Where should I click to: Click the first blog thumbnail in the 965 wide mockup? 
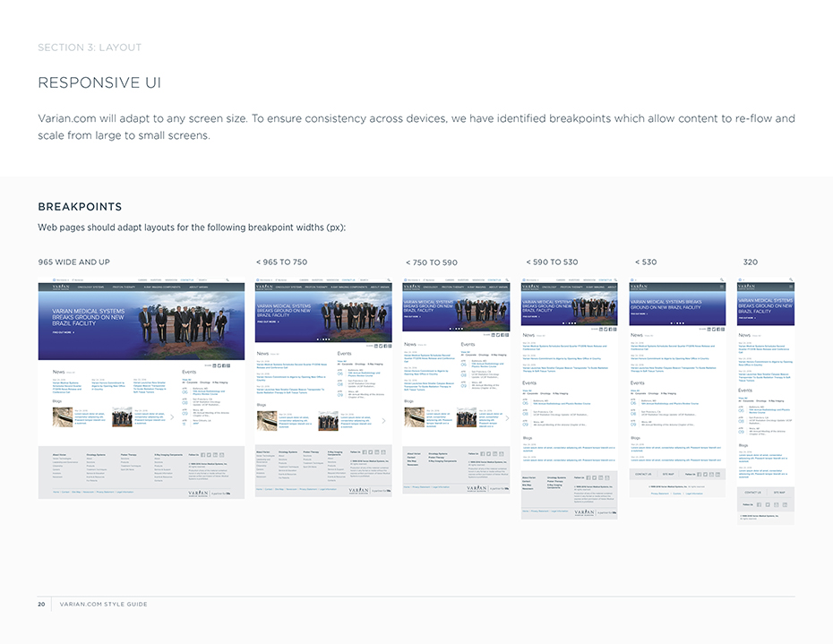62,417
